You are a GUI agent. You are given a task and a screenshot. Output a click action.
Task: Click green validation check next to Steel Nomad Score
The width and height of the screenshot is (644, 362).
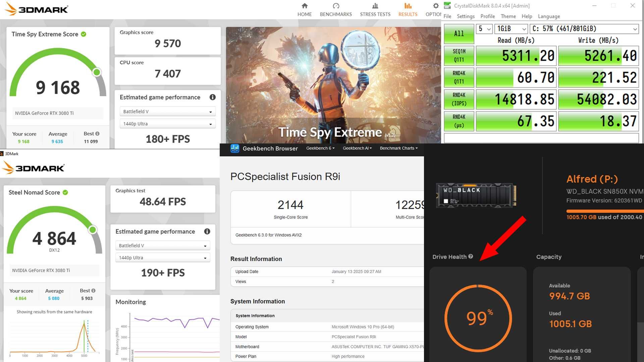coord(65,192)
